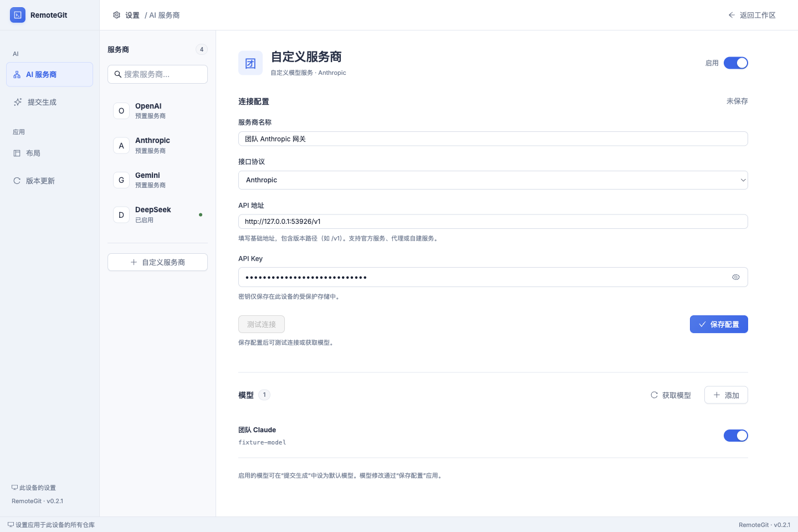Click the status bar monitor icon

(x=11, y=525)
